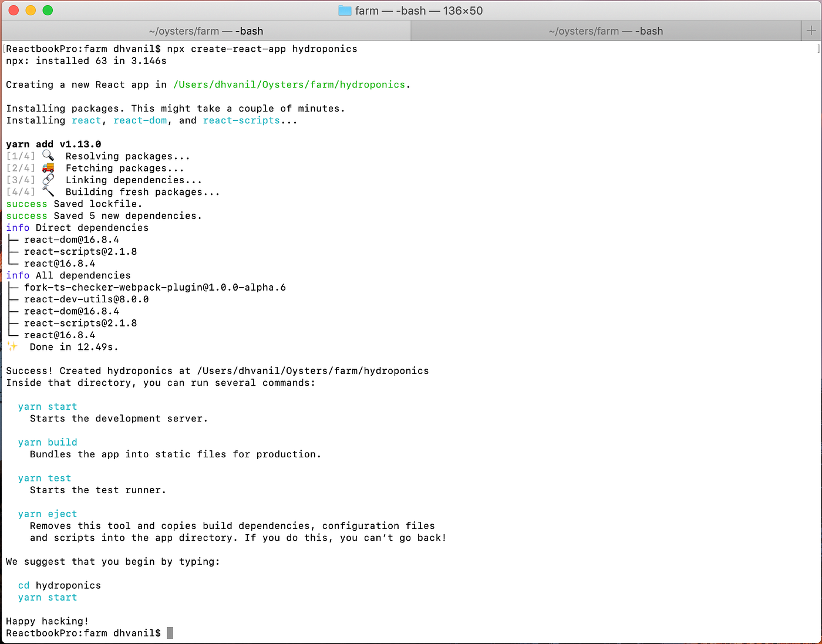This screenshot has height=644, width=822.
Task: Maximize the terminal window with green button
Action: 48,10
